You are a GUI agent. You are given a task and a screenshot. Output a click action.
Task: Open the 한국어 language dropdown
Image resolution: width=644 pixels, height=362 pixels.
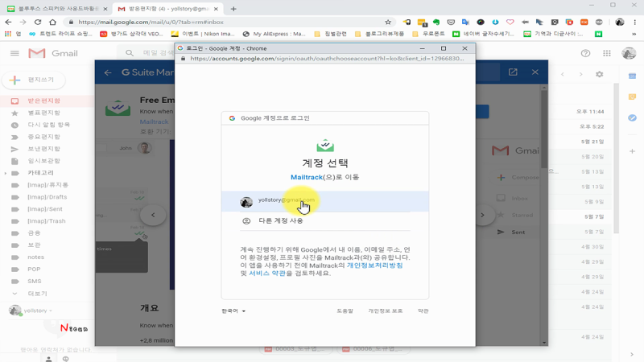pyautogui.click(x=233, y=311)
